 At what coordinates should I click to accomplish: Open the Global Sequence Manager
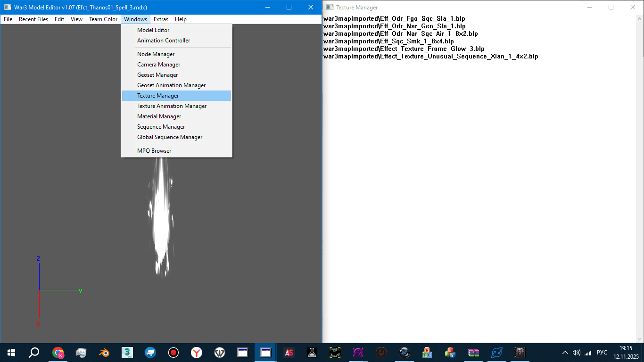tap(176, 137)
